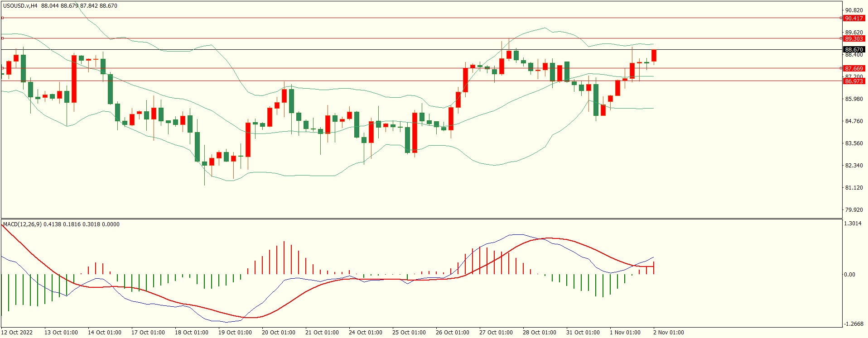Click the 1.3014 MACD scale value
The width and height of the screenshot is (868, 338).
[x=853, y=224]
